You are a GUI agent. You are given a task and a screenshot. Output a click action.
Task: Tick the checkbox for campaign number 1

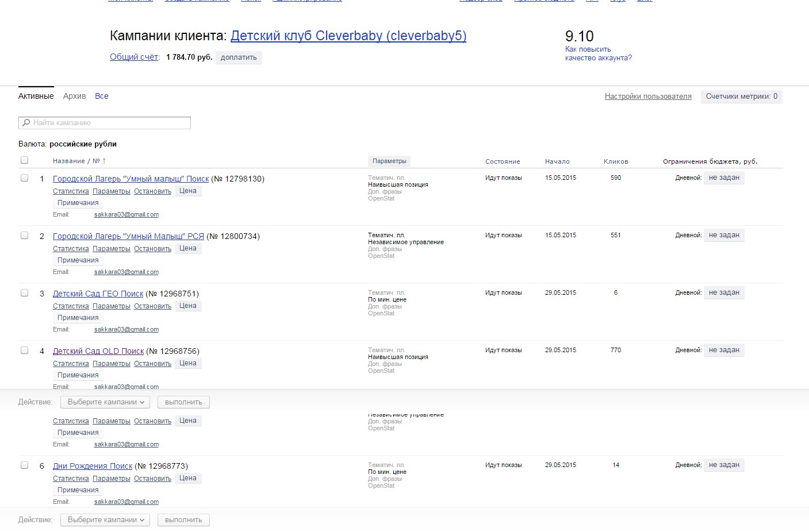coord(24,178)
